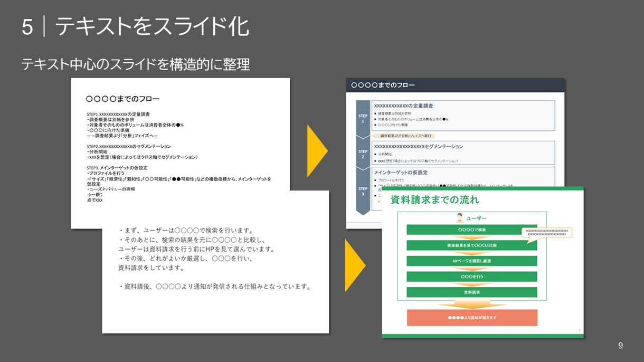Viewport: 644px width, 362px height.
Task: Click the user avatar icon beside ユーザー
Action: click(x=459, y=217)
